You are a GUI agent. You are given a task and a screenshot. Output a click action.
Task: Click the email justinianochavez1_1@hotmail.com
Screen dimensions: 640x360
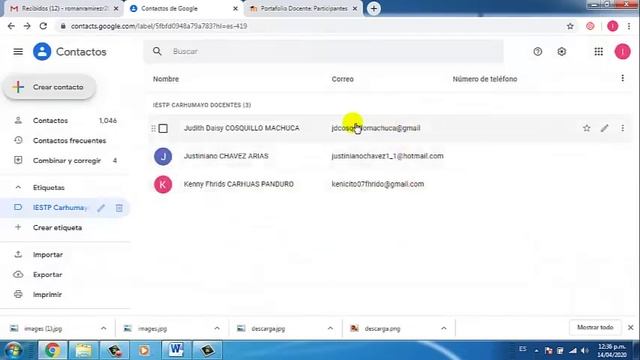(387, 156)
